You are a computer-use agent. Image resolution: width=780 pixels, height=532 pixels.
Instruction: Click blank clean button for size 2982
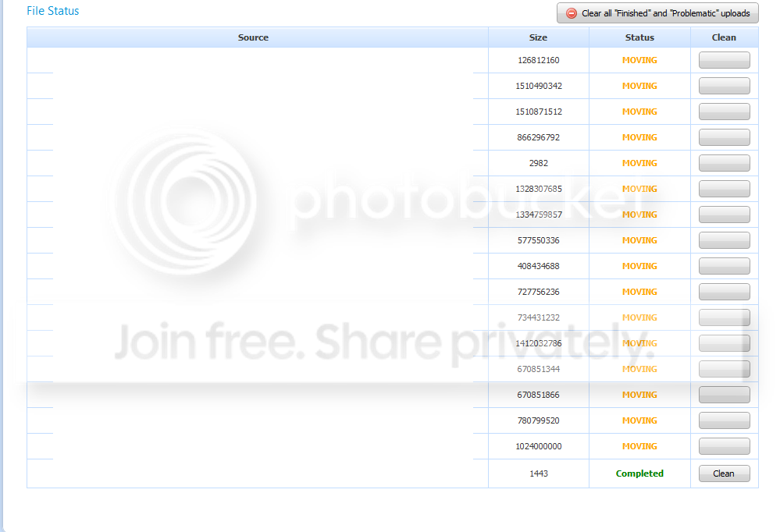[724, 163]
